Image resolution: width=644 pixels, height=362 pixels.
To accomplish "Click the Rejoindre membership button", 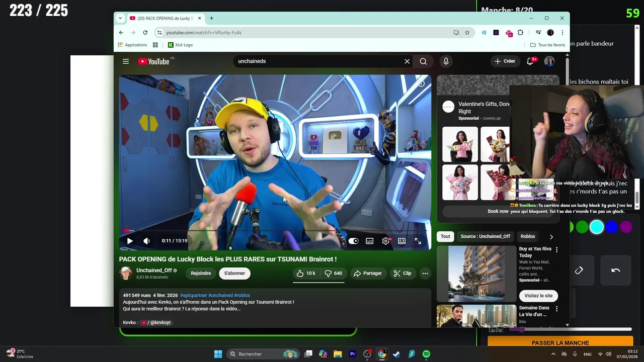I will pyautogui.click(x=201, y=273).
